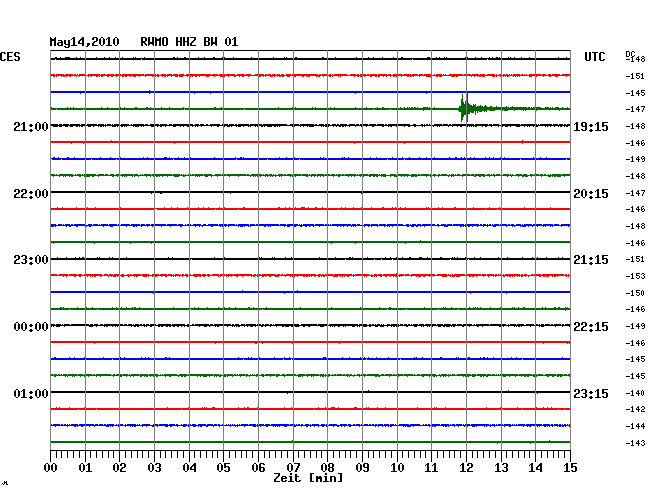Click the UTC column header
This screenshot has width=650, height=494.
click(x=594, y=57)
